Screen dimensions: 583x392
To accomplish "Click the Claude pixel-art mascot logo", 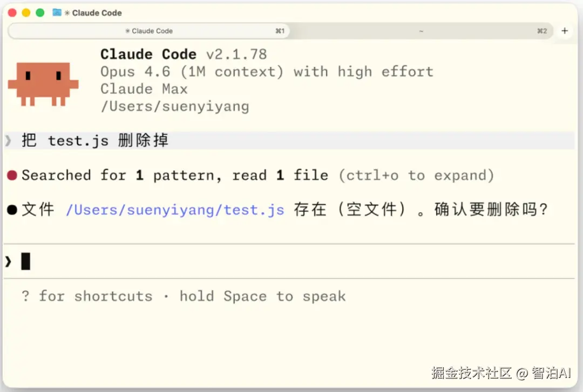I will click(43, 84).
